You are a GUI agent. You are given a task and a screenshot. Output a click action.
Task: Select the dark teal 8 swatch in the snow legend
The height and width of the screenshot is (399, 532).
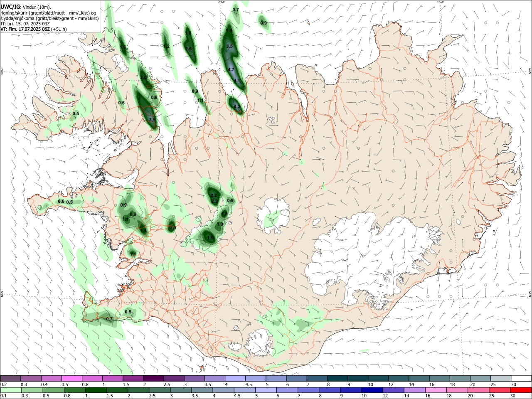pos(337,378)
